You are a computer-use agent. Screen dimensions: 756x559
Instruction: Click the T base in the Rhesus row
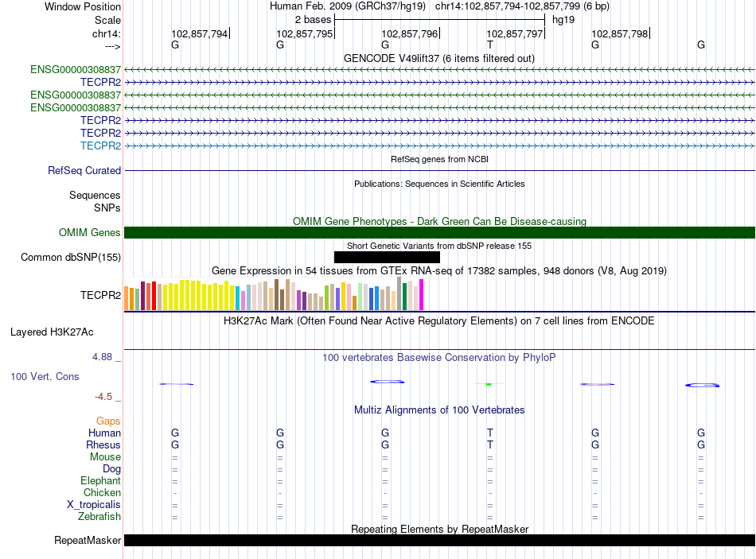coord(490,444)
